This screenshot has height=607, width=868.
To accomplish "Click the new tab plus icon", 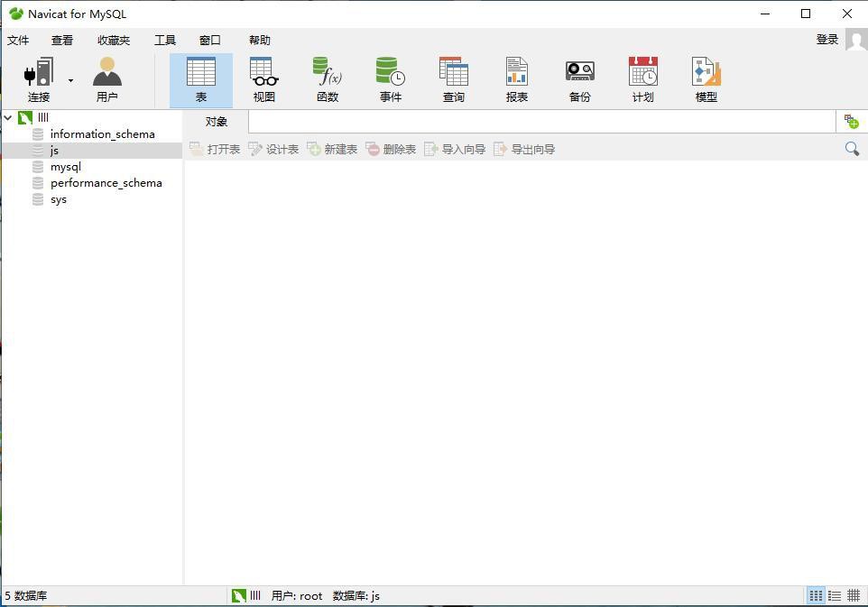I will (851, 121).
